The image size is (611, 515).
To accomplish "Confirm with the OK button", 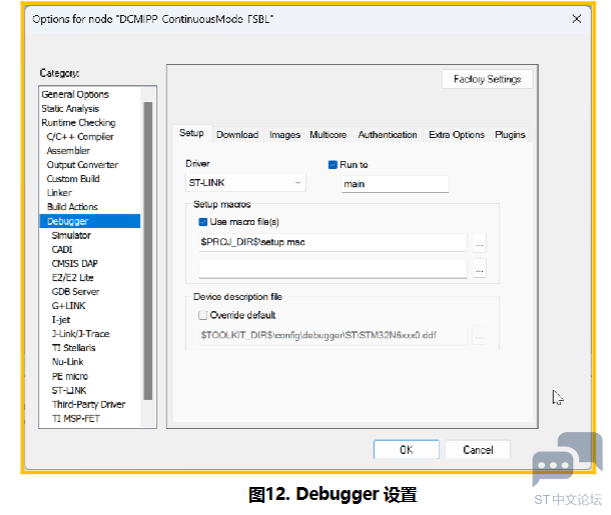I will click(406, 450).
